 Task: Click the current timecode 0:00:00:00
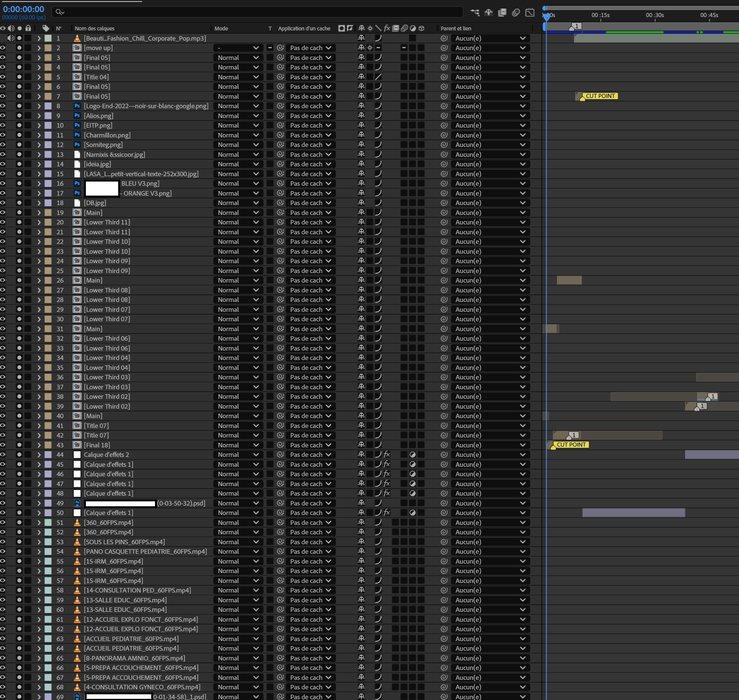pos(24,9)
